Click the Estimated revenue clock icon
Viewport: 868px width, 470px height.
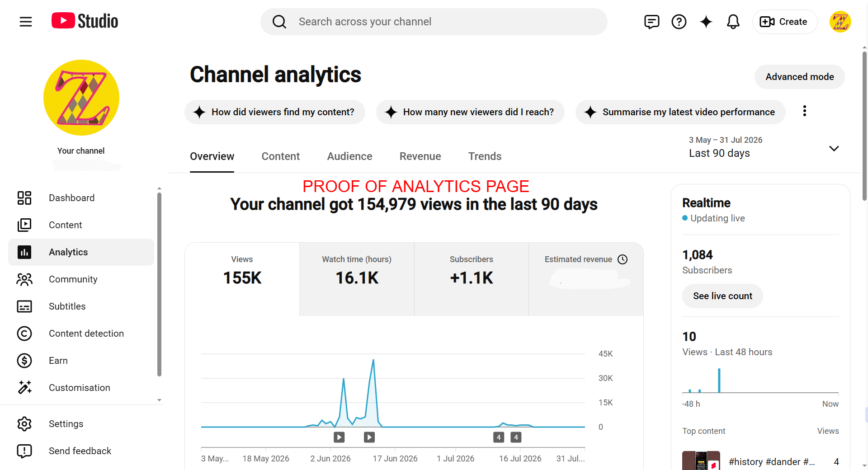[623, 259]
